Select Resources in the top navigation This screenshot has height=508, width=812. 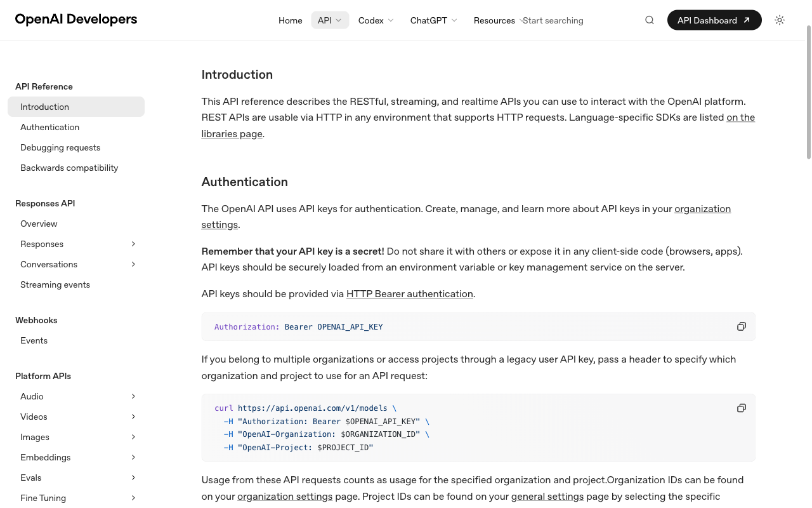tap(494, 20)
